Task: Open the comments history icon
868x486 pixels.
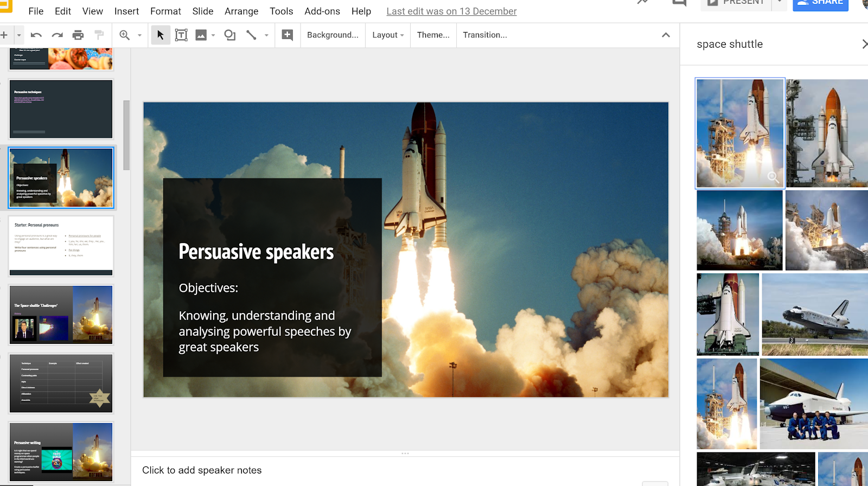Action: point(679,3)
